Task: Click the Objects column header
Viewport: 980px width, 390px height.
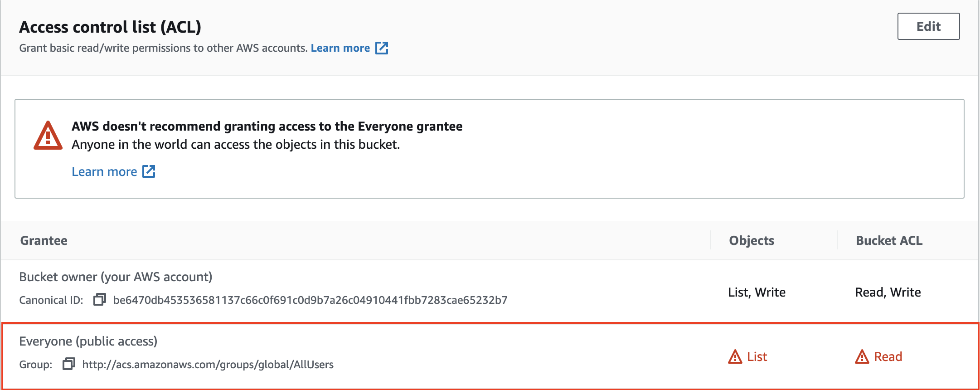Action: pyautogui.click(x=751, y=240)
